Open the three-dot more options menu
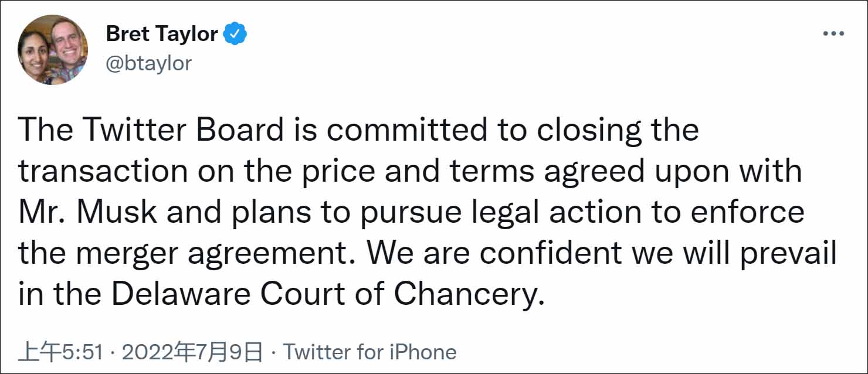Viewport: 868px width, 374px height. pyautogui.click(x=833, y=34)
